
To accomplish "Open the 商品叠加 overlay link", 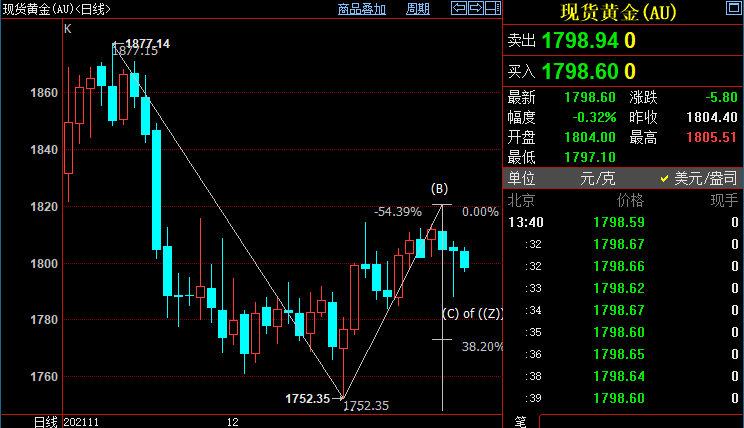I will [x=362, y=9].
